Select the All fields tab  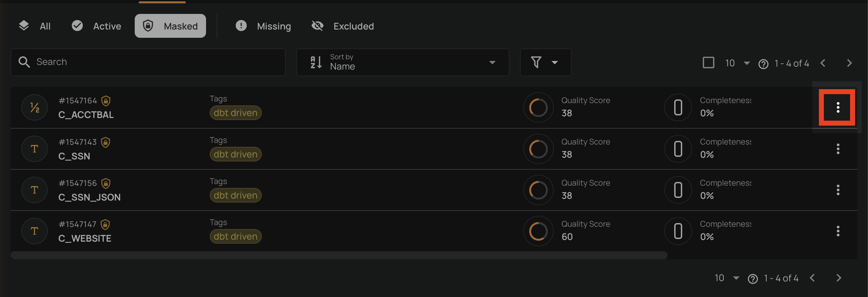click(35, 26)
